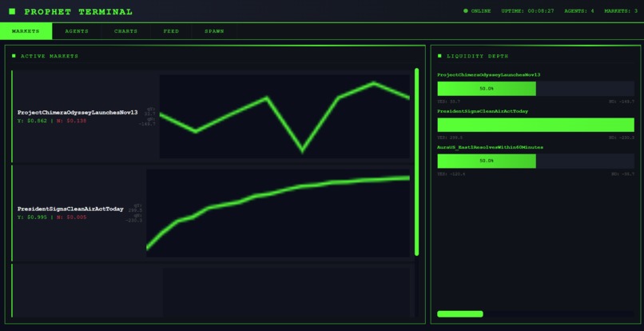Go to the Feed tab

171,31
